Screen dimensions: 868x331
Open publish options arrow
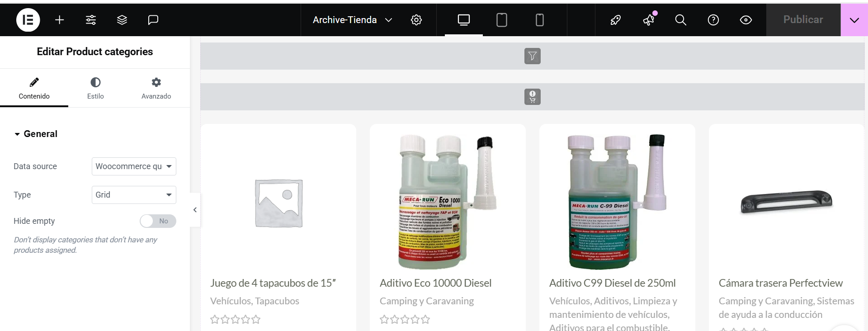pos(854,20)
